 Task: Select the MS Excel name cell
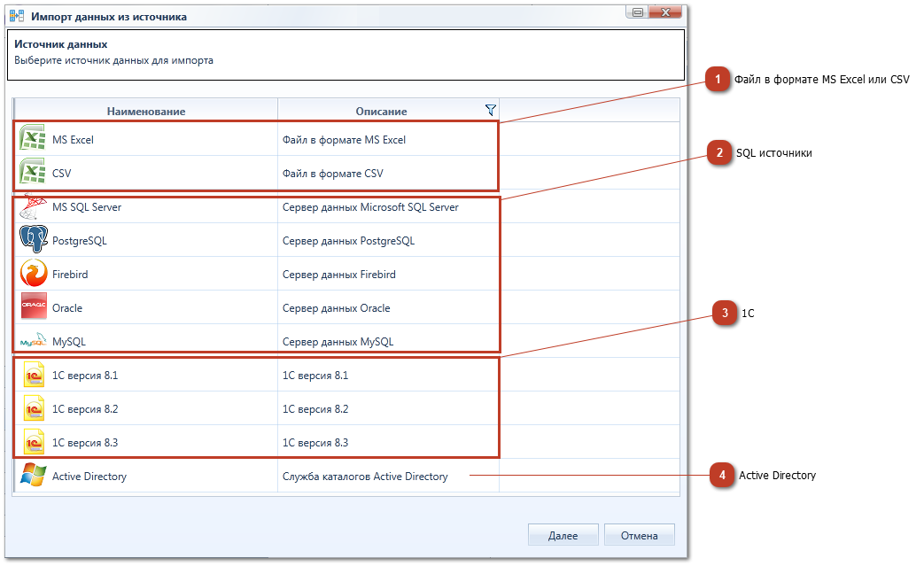click(x=145, y=139)
